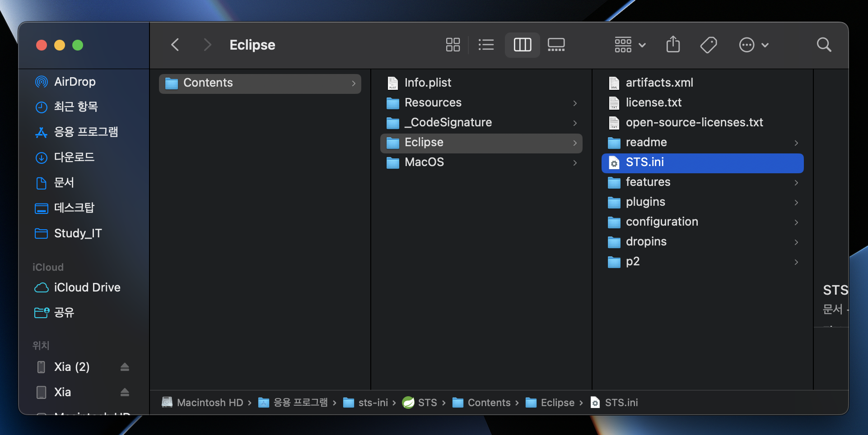Select Xia (2) device in sidebar

71,367
